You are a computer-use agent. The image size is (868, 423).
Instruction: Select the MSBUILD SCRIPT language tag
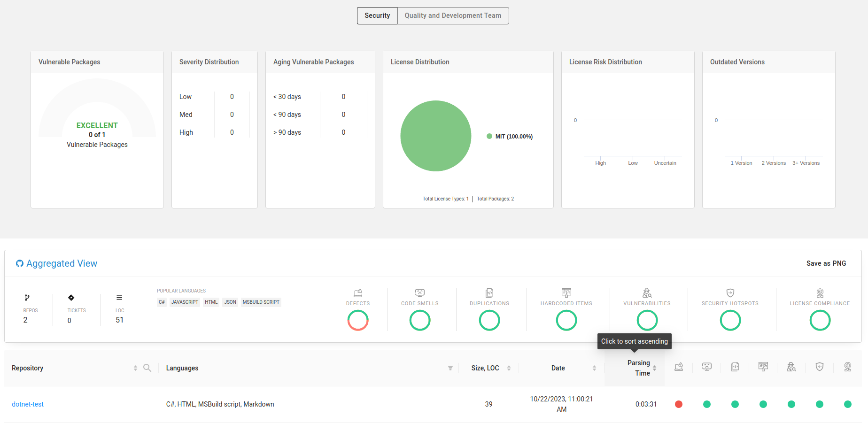261,302
